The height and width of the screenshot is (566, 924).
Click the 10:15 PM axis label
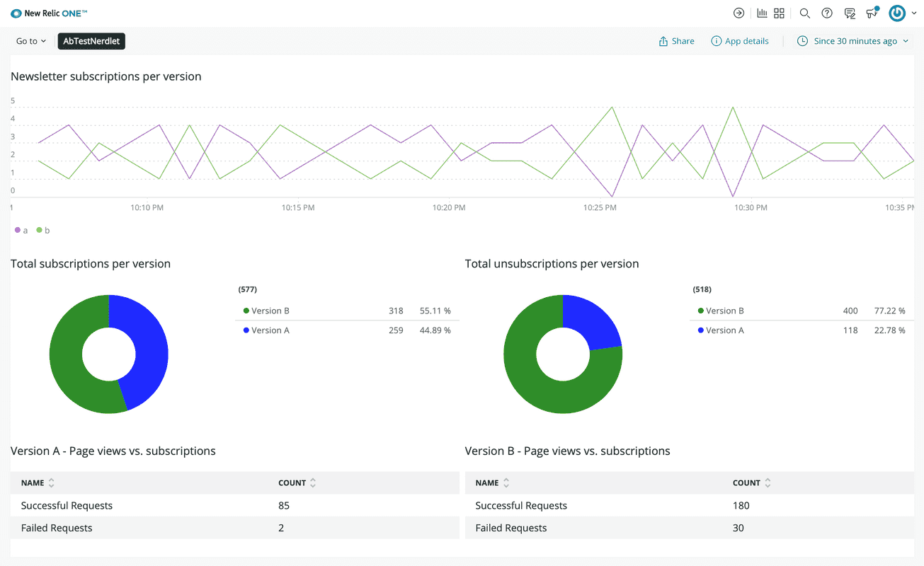tap(298, 208)
